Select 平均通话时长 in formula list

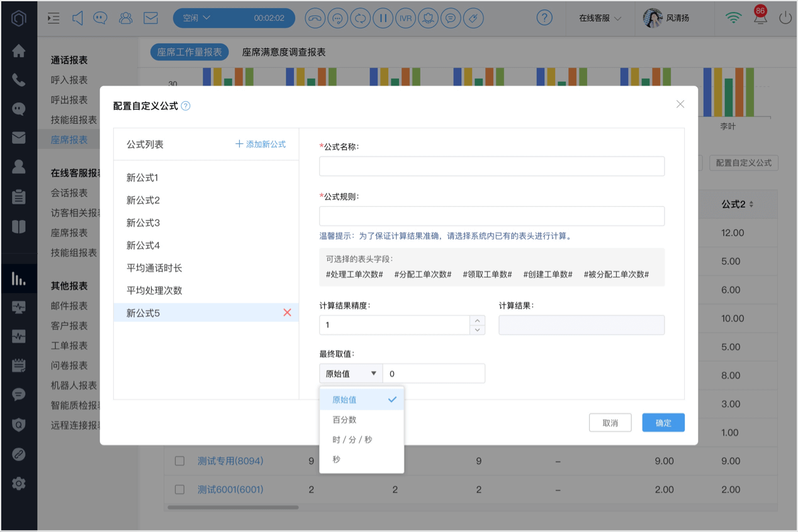coord(206,268)
